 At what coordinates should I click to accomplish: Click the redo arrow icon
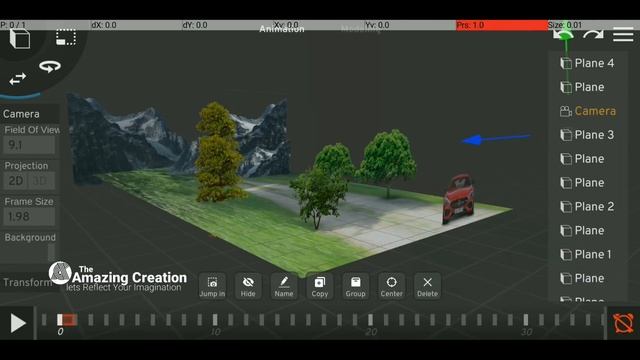593,36
